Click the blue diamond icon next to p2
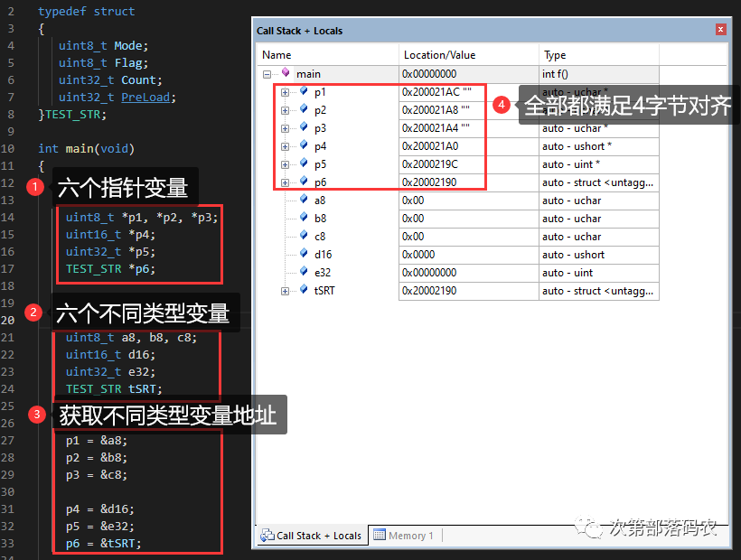The image size is (741, 560). [x=304, y=108]
